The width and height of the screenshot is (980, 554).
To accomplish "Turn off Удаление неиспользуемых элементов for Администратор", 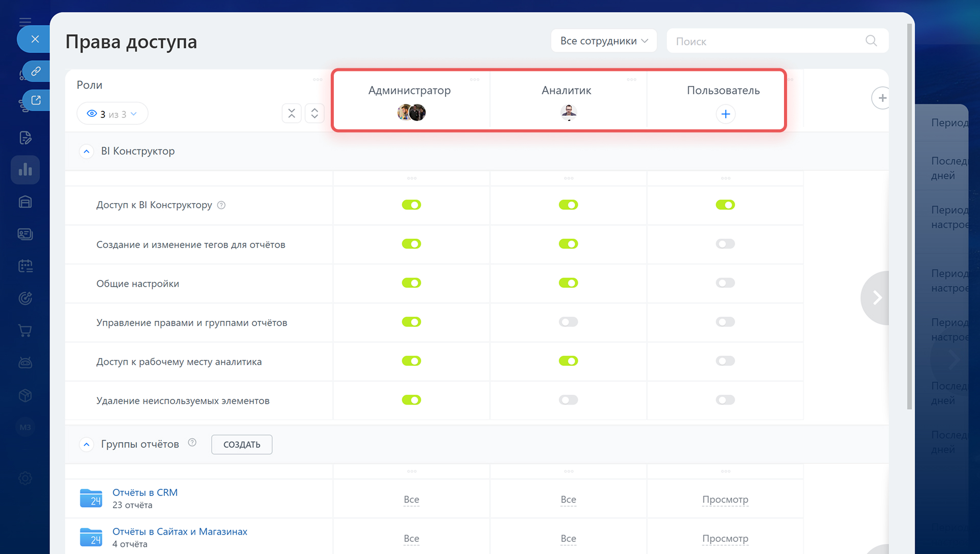I will [411, 400].
